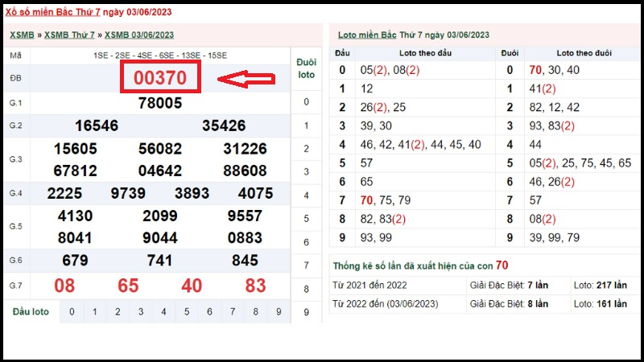Viewport: 644px width, 362px height.
Task: Click G.5 number 0883
Action: (x=246, y=238)
